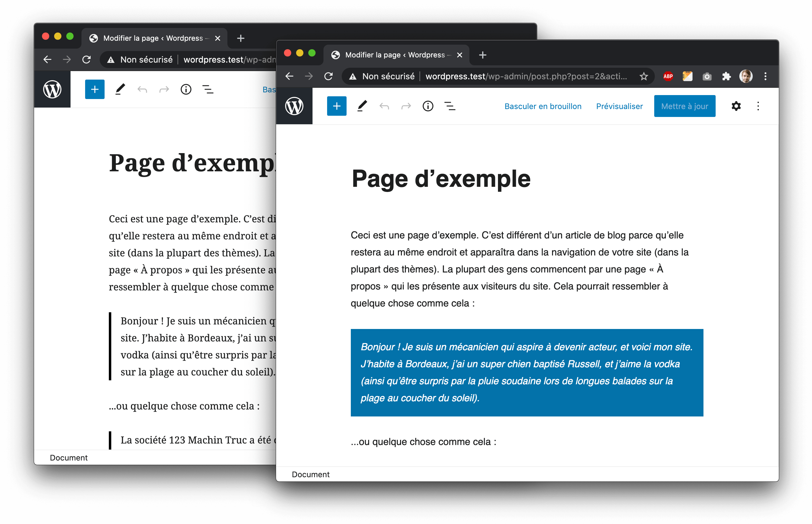Screen dimensions: 812x524
Task: Open the AdBlock Plus extension
Action: pyautogui.click(x=668, y=76)
